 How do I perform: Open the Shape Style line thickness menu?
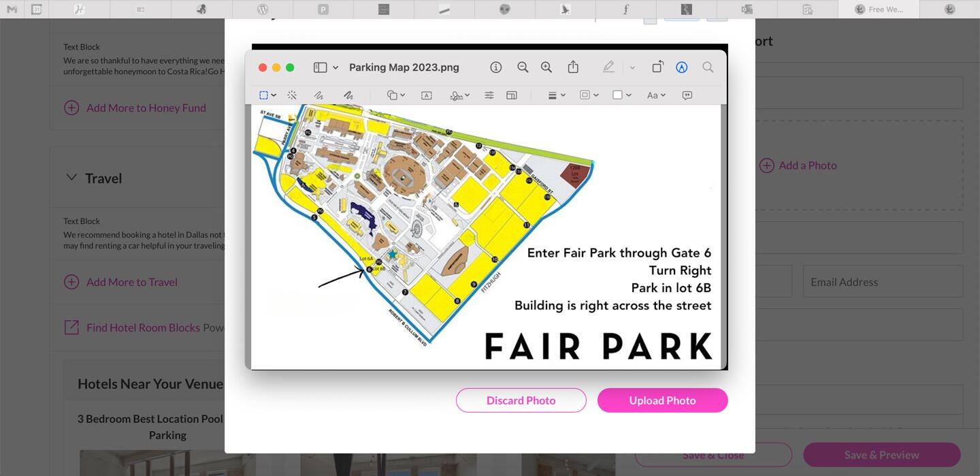coord(557,95)
